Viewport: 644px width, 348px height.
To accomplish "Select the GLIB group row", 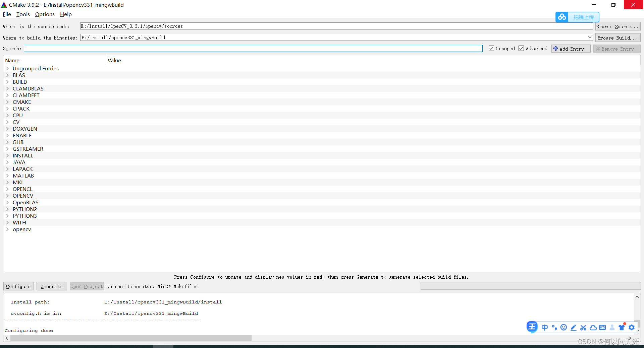I will pos(322,142).
